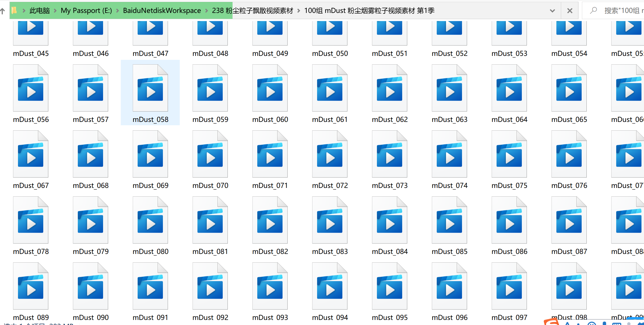The height and width of the screenshot is (325, 644).
Task: Click the file name mDust_054
Action: [x=569, y=53]
